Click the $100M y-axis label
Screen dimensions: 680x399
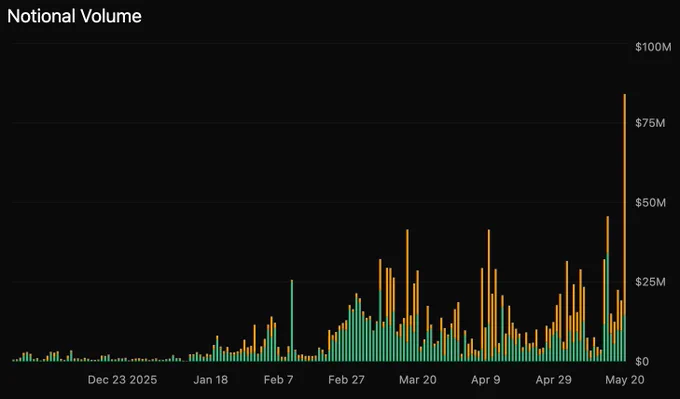pos(653,47)
